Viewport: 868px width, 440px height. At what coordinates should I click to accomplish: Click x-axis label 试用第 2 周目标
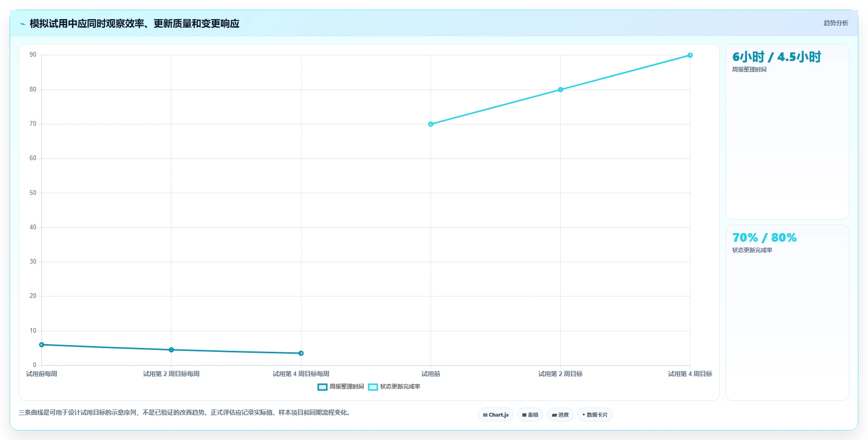point(560,374)
